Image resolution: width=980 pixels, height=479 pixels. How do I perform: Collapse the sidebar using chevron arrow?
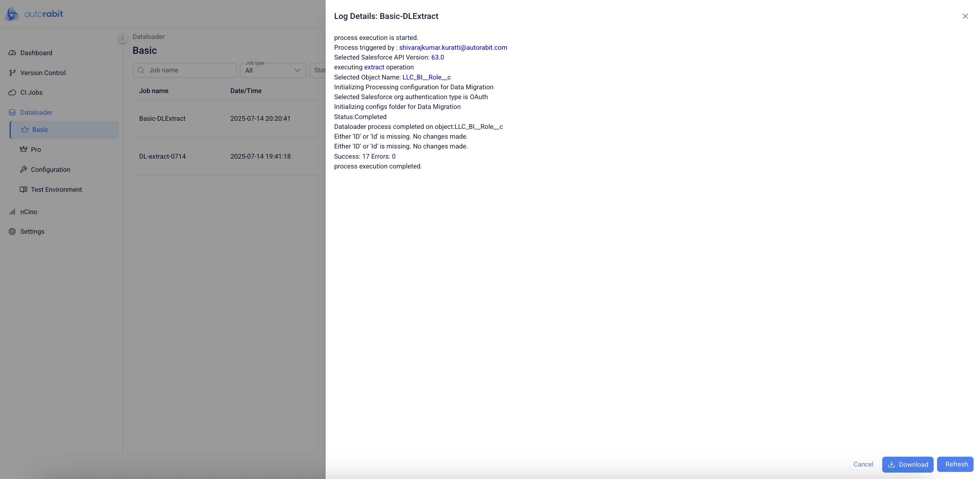tap(122, 39)
